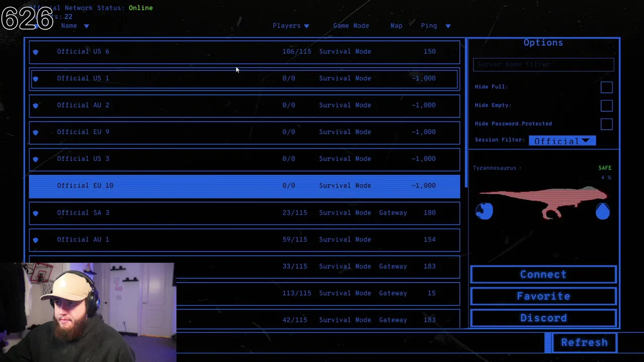Viewport: 644px width, 362px height.
Task: Sort servers by Players column arrow
Action: click(x=306, y=26)
